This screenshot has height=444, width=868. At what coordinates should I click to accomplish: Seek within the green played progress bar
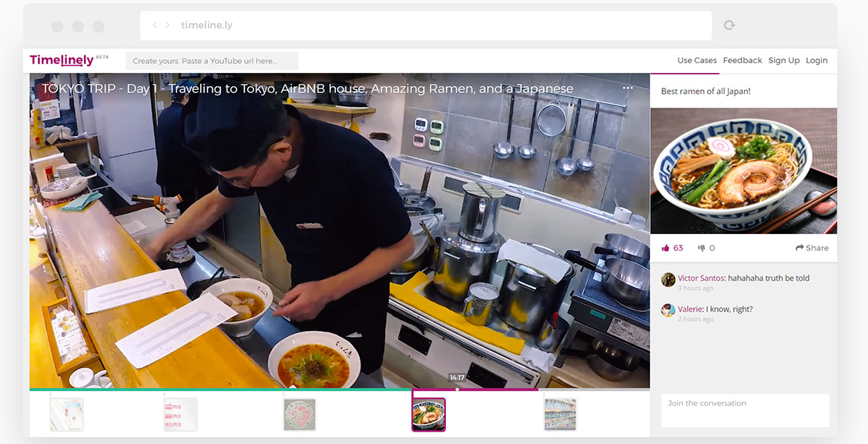221,389
